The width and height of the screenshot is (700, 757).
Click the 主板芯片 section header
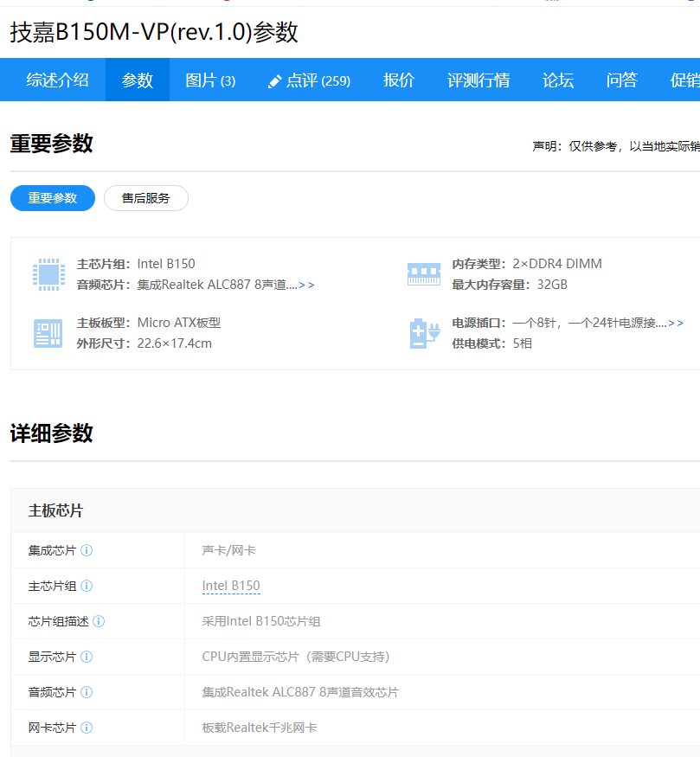pyautogui.click(x=56, y=510)
